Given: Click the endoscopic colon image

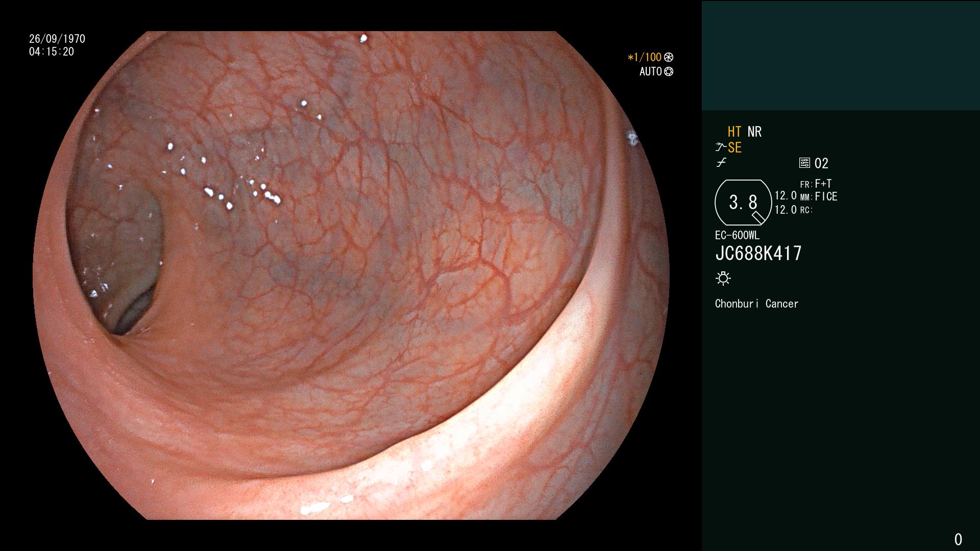Looking at the screenshot, I should [351, 275].
